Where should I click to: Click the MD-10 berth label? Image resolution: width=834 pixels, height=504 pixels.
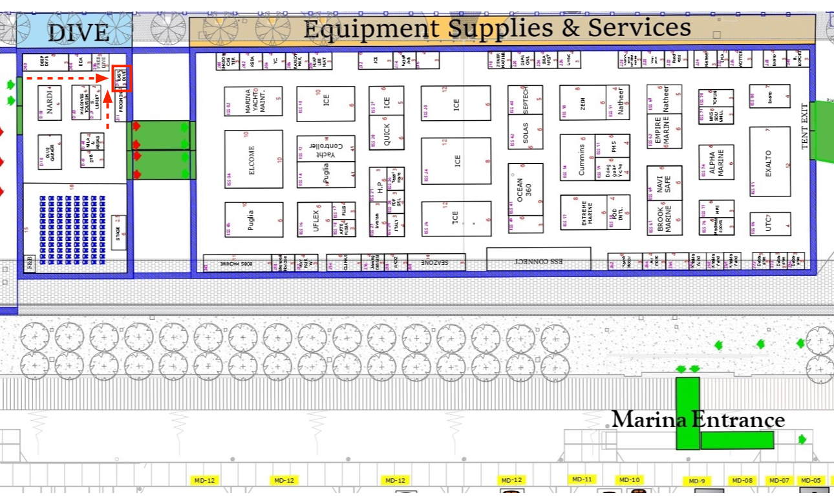(x=629, y=480)
